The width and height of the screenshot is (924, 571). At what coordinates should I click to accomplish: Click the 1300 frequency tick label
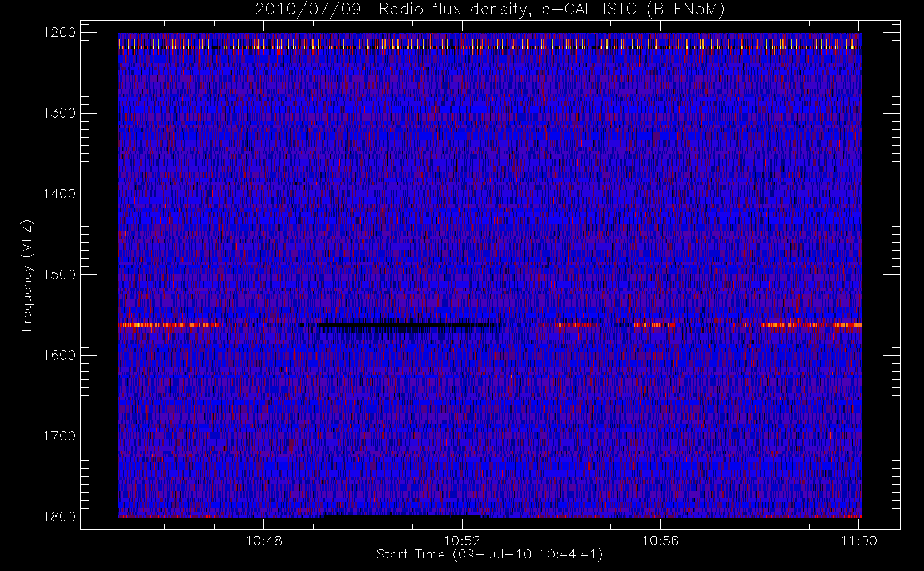pos(59,113)
